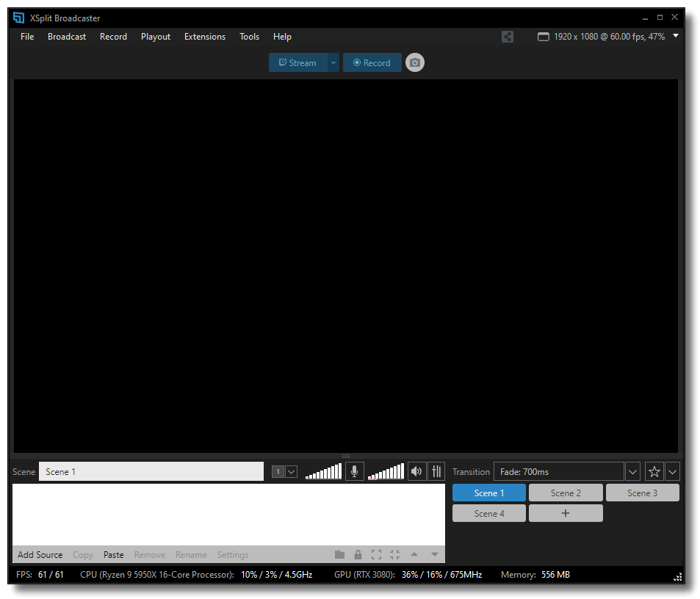Toggle the star favorite next to Transition
The width and height of the screenshot is (700, 599).
(x=654, y=471)
